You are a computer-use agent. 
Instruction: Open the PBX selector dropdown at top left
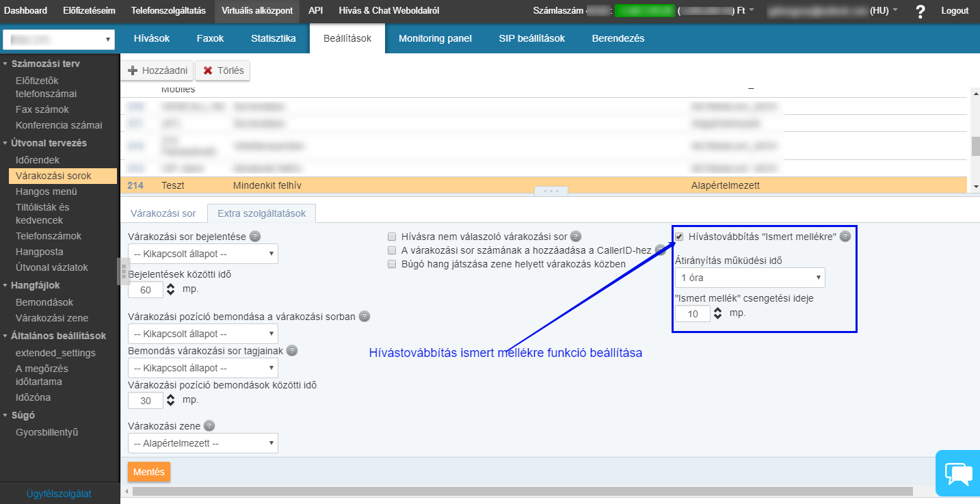coord(59,40)
